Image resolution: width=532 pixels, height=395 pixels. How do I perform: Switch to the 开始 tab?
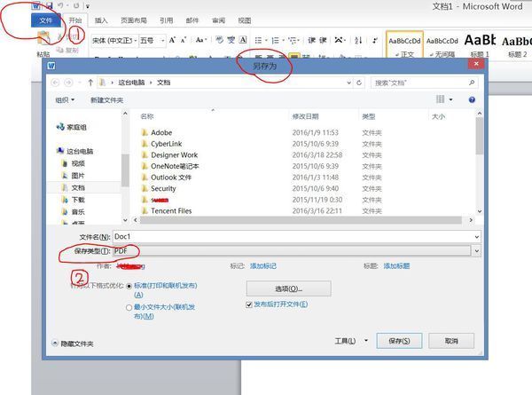(75, 20)
